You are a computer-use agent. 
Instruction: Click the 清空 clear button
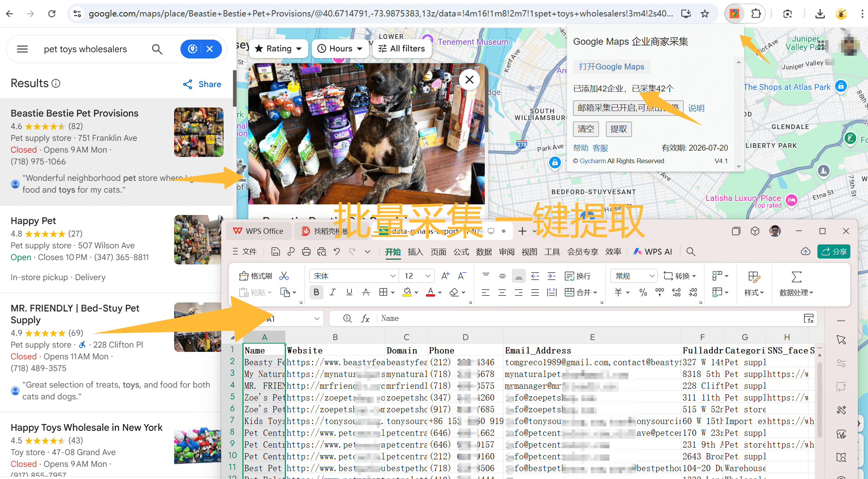coord(586,129)
